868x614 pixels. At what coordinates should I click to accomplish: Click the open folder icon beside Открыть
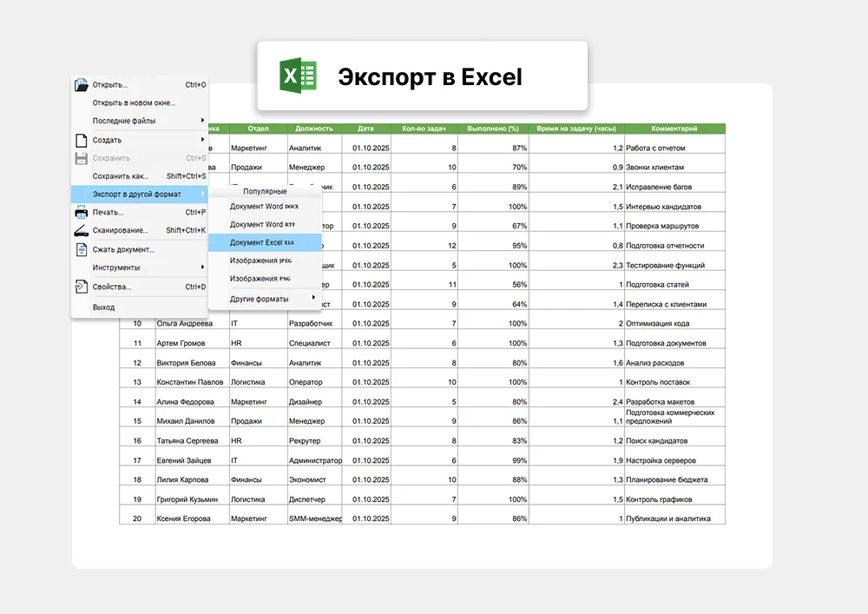(82, 85)
